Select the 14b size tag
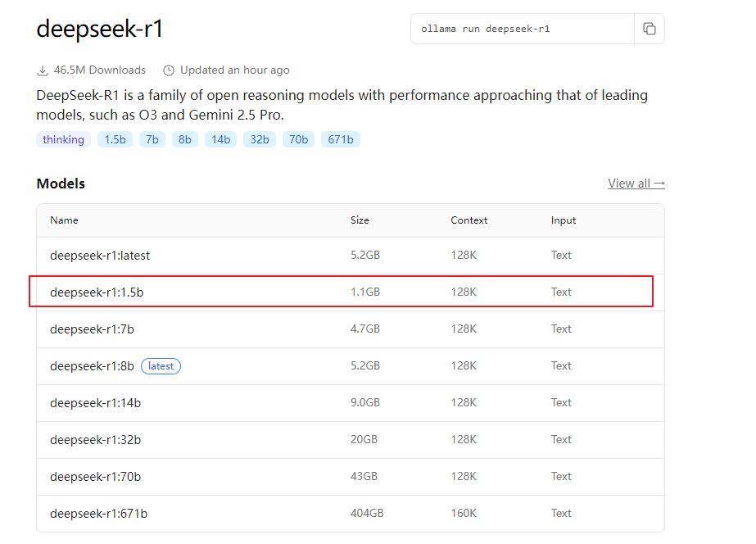This screenshot has width=756, height=544. click(221, 139)
